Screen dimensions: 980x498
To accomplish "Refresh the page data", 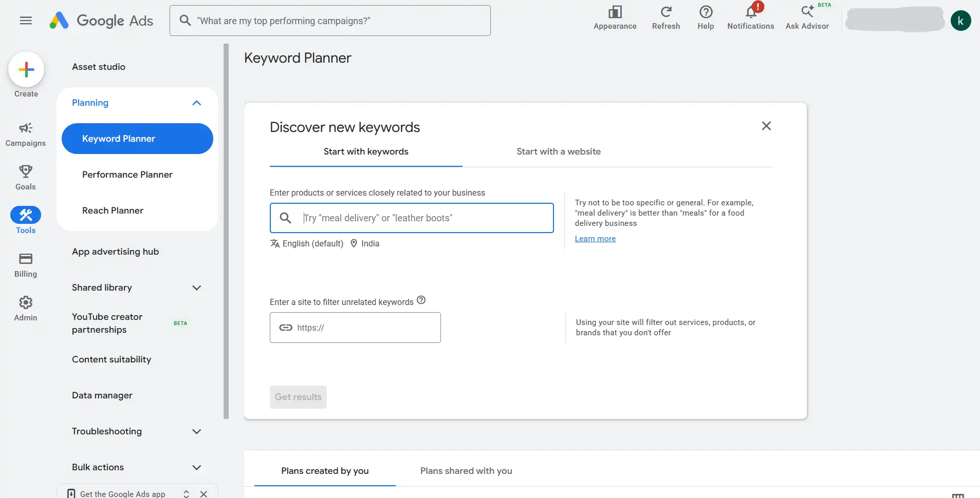I will click(666, 18).
